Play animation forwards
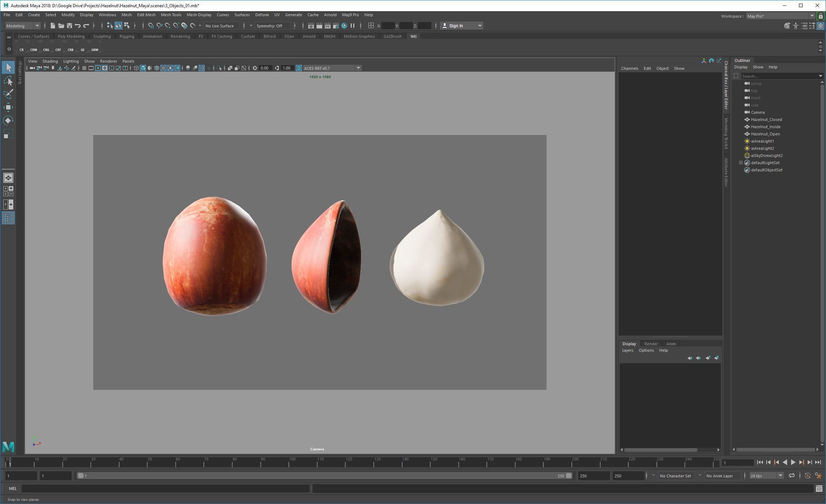Image resolution: width=826 pixels, height=504 pixels. [793, 463]
